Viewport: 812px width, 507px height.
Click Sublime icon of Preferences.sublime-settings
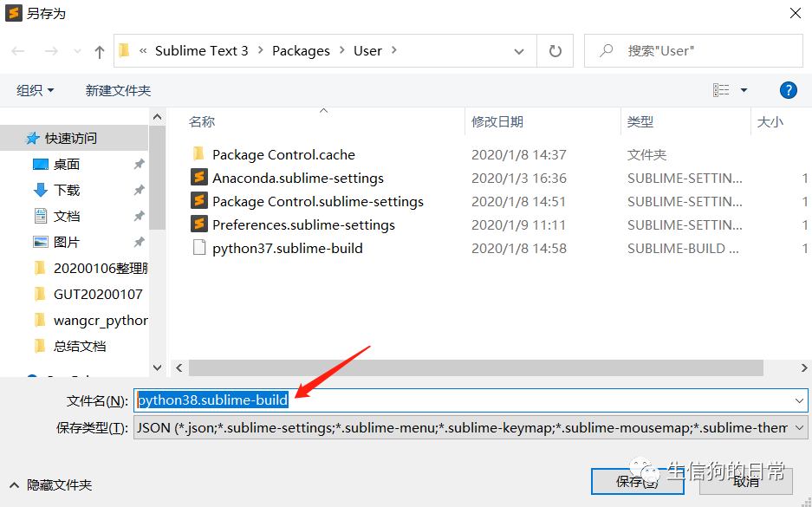198,224
